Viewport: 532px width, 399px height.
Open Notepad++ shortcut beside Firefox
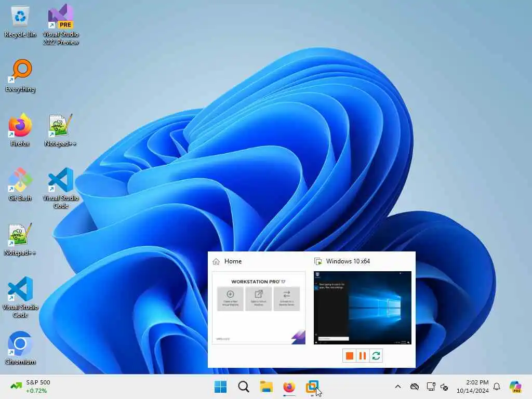click(60, 130)
